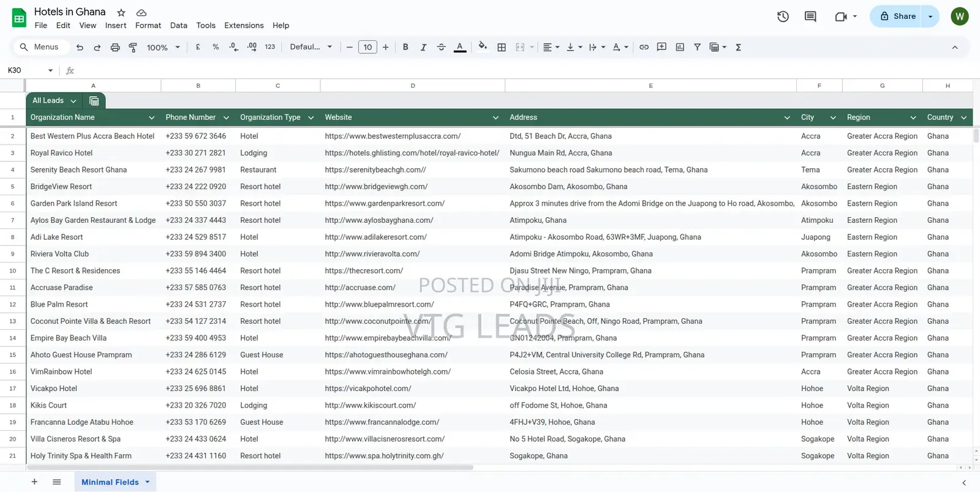Open the functions sigma menu

(x=738, y=47)
